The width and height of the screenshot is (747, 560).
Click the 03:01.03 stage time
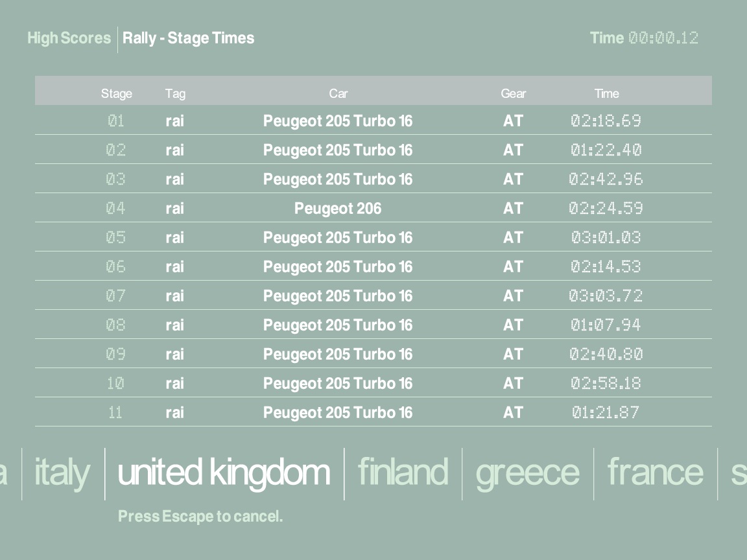click(606, 238)
